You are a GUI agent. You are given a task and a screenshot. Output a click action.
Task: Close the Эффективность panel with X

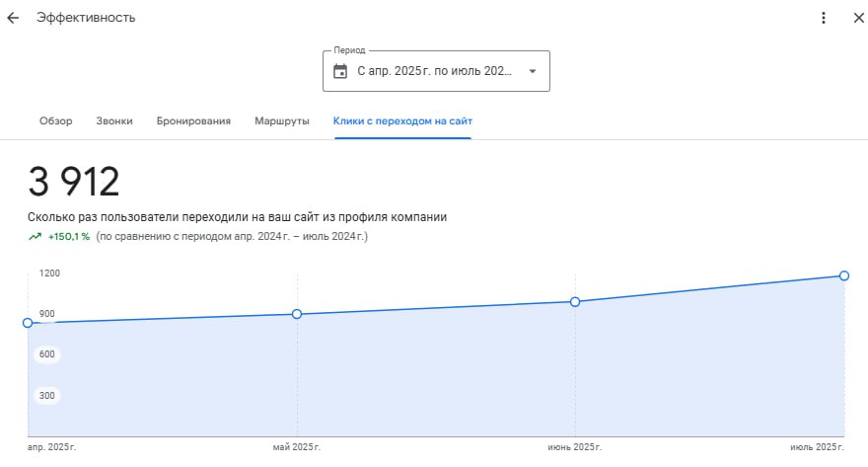857,18
